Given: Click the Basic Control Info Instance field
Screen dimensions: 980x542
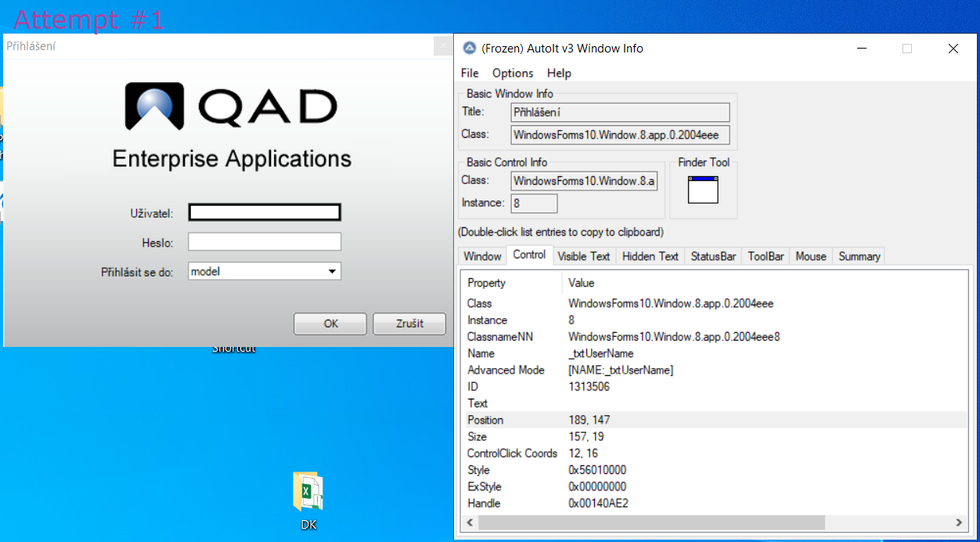Looking at the screenshot, I should point(534,204).
